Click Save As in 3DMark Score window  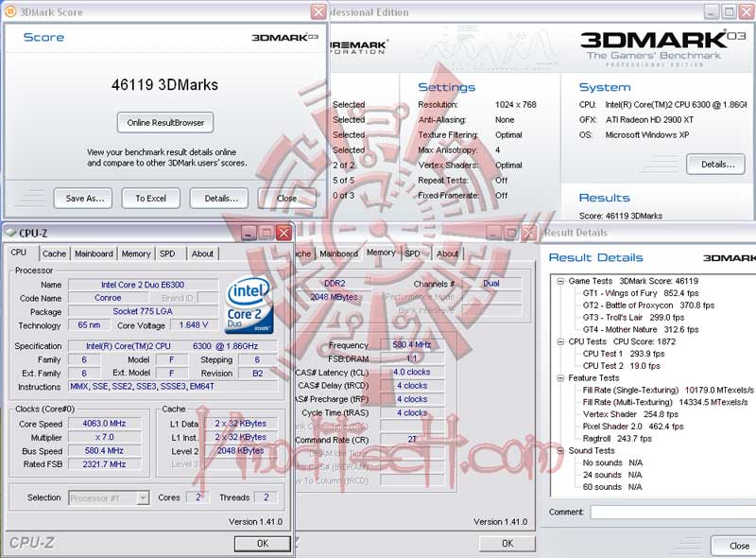tap(83, 199)
